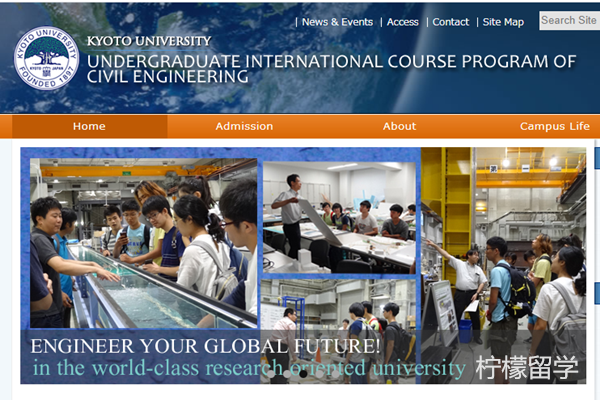
Task: Click the Kyoto University header text
Action: [149, 41]
